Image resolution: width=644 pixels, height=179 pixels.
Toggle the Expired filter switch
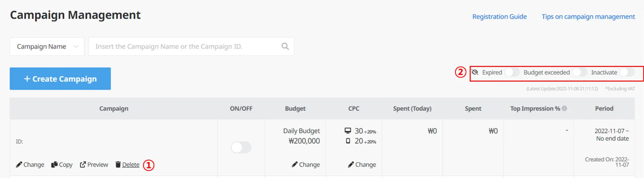[x=512, y=72]
